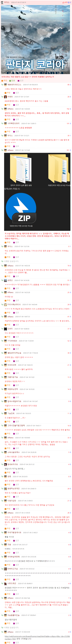This screenshot has width=72, height=644.
Task: Click the thumbs-up icon on 두다스's original post
Action: (64, 2)
